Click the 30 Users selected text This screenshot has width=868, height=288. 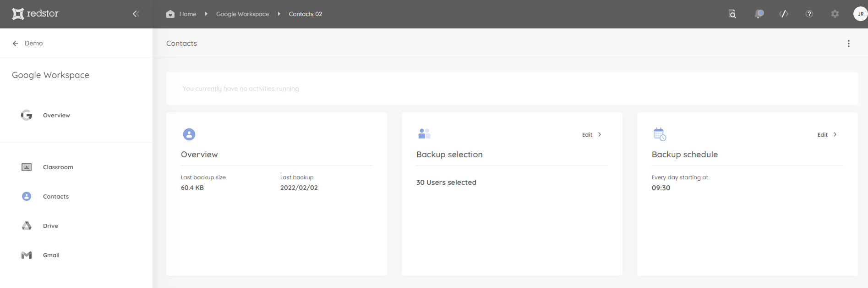tap(446, 183)
